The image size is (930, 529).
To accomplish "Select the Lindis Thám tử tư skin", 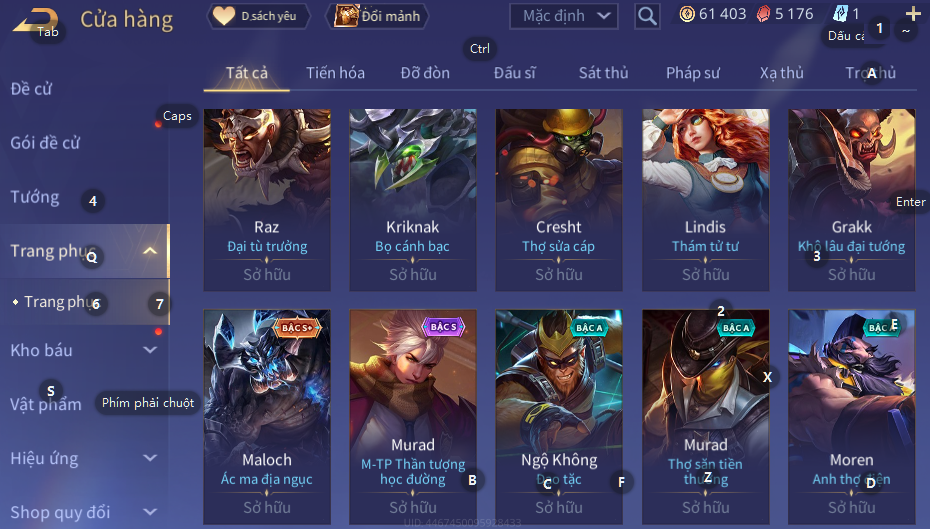I will tap(705, 200).
